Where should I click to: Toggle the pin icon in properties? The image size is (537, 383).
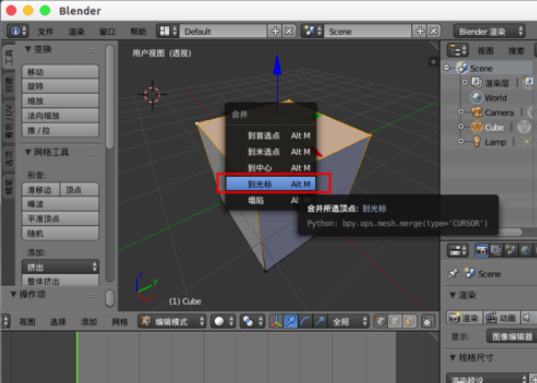click(x=453, y=273)
